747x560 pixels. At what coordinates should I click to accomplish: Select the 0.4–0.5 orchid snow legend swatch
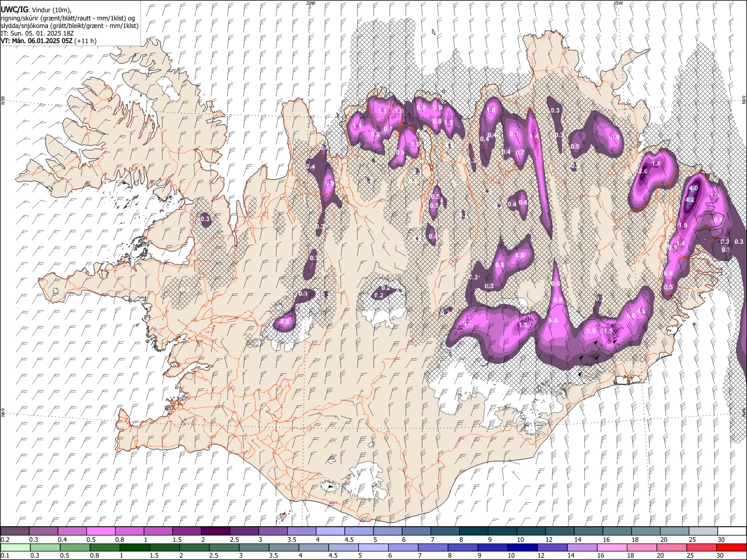(x=72, y=531)
